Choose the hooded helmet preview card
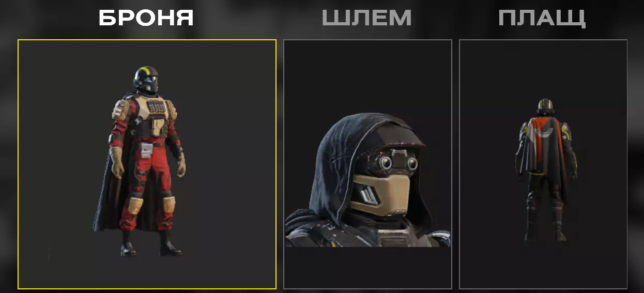Viewport: 644px width, 293px height. (367, 164)
